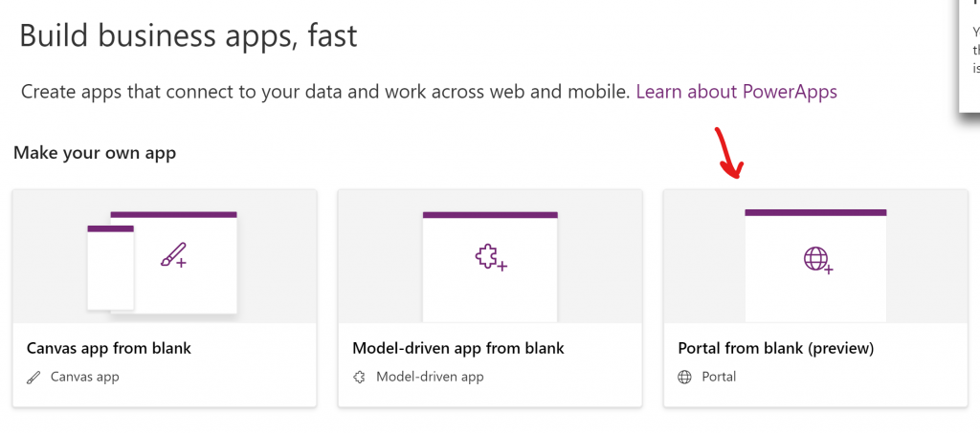Click the globe plus icon in Portal card
Image resolution: width=980 pixels, height=434 pixels.
pyautogui.click(x=818, y=260)
